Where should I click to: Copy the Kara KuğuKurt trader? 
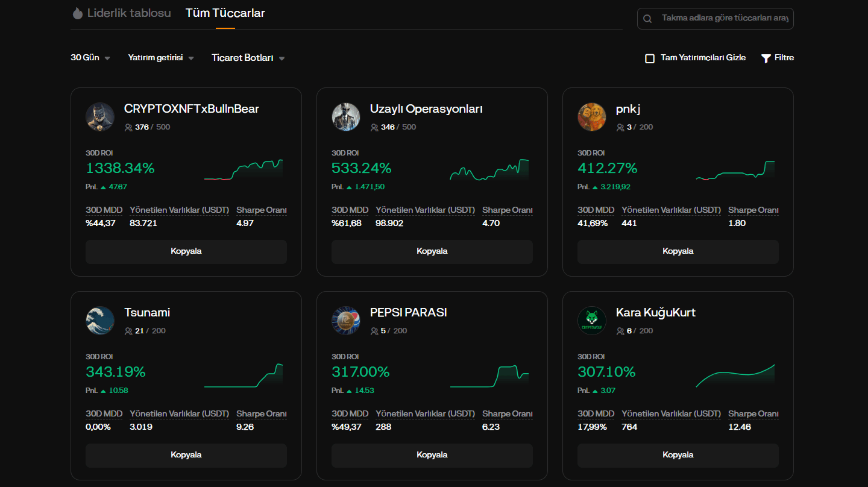(678, 455)
